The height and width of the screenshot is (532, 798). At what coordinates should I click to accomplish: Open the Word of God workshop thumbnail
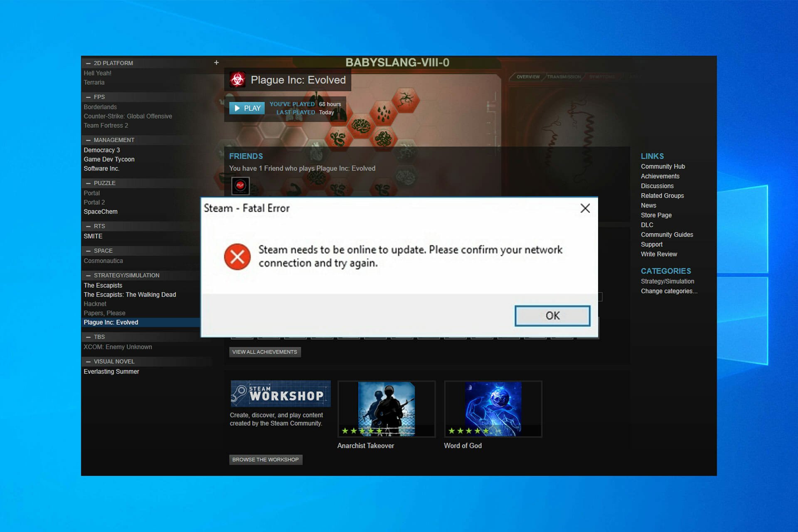point(493,409)
